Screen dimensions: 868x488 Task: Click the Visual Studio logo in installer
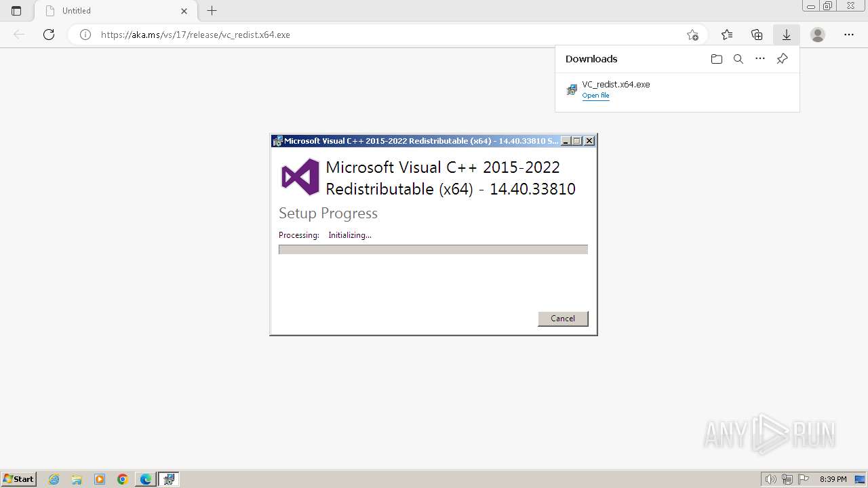tap(300, 177)
